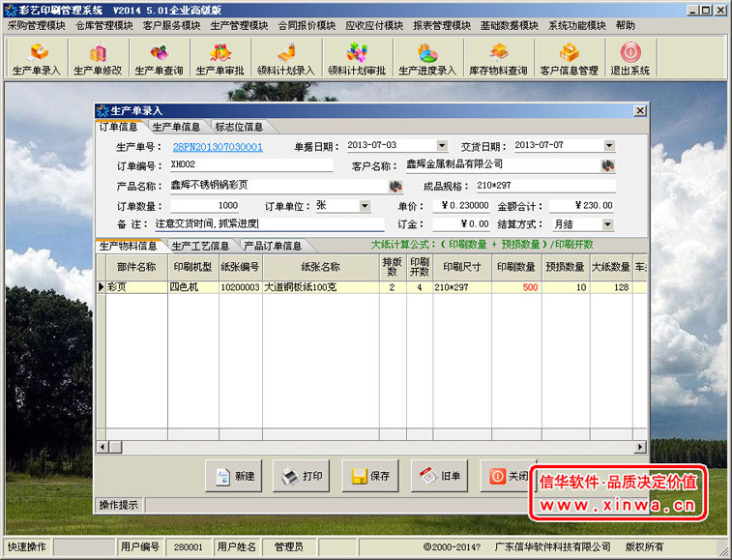The height and width of the screenshot is (560, 732).
Task: Open the 交货日期 date dropdown
Action: click(609, 146)
